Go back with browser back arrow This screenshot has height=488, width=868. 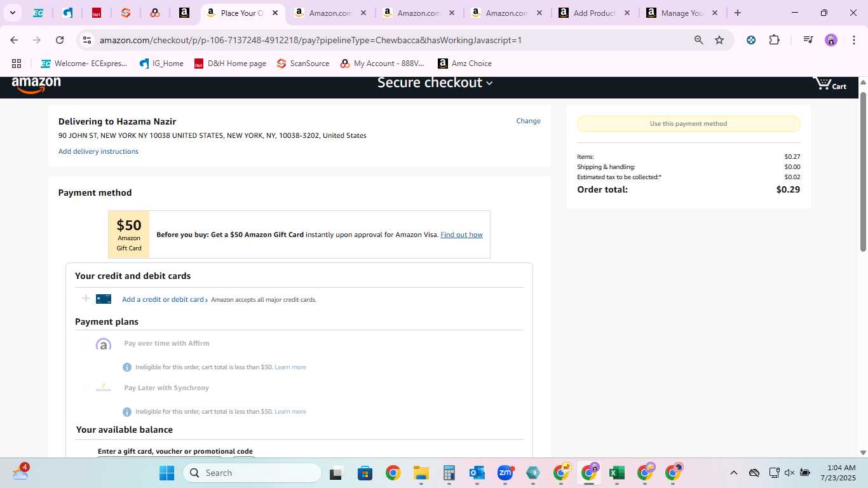tap(14, 40)
